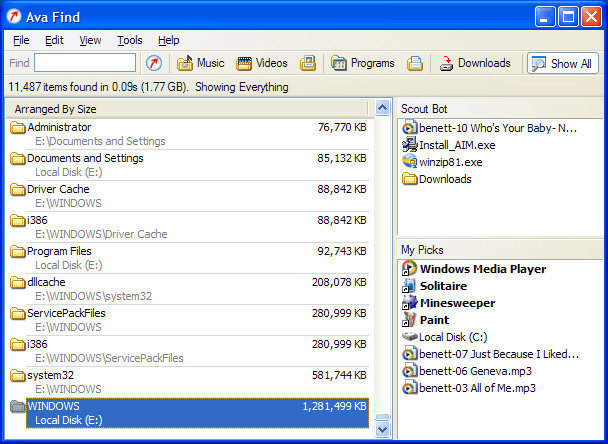Select the dllcache folder in results
608x444 pixels.
188,289
